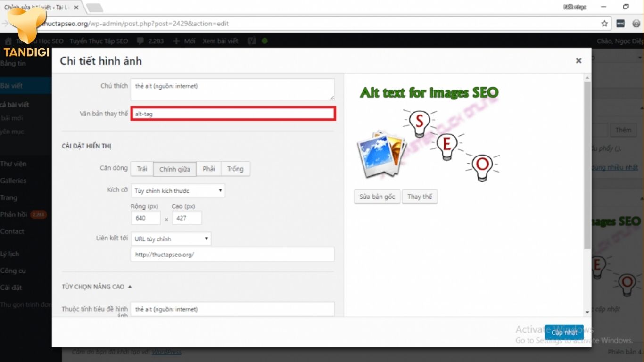Click the WordPress home icon in the admin bar

8,41
